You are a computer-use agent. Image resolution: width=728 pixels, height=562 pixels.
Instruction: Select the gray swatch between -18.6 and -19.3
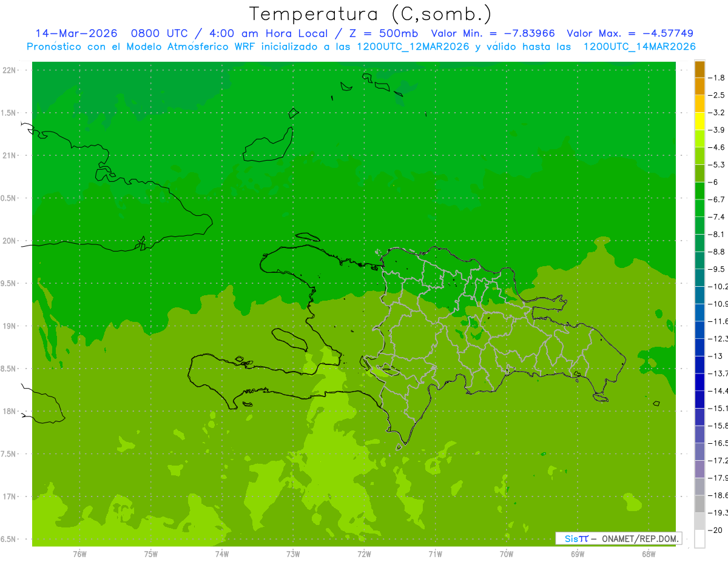[699, 504]
